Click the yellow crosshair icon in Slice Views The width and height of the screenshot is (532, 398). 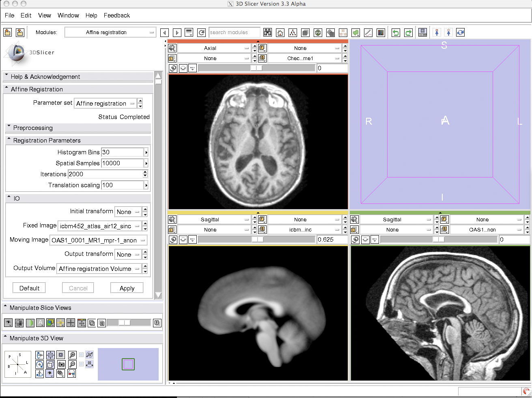(60, 323)
